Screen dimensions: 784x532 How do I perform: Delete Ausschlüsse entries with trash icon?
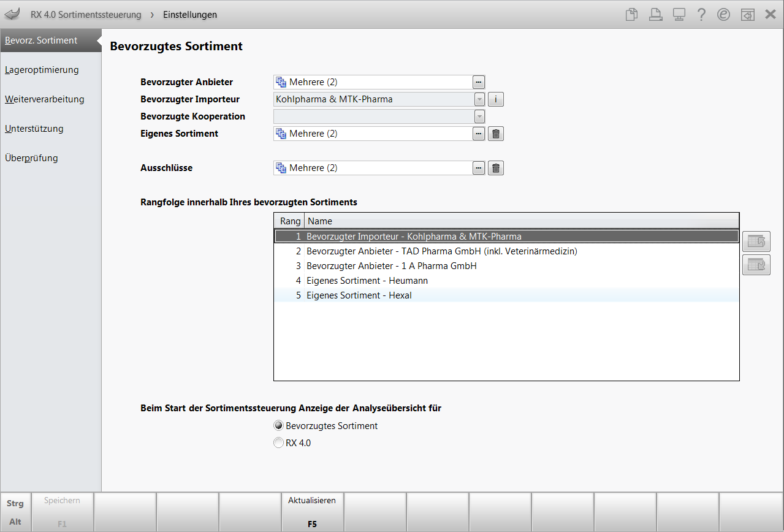pyautogui.click(x=496, y=168)
